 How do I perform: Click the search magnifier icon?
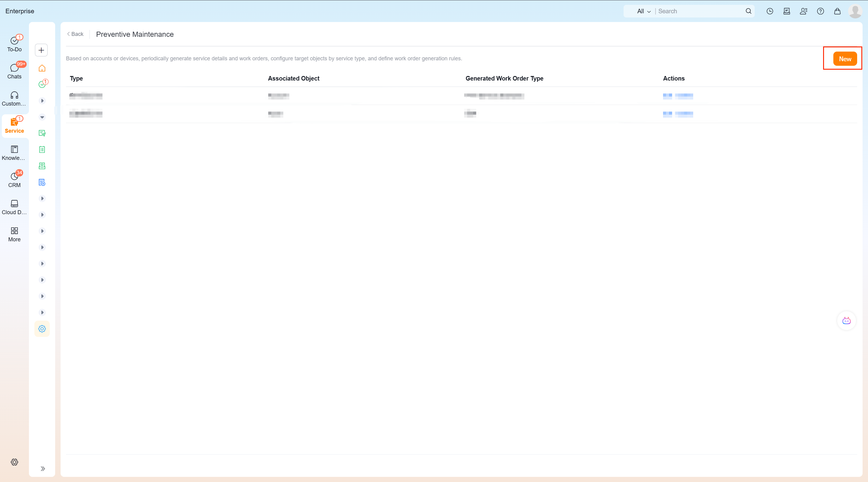coord(748,11)
